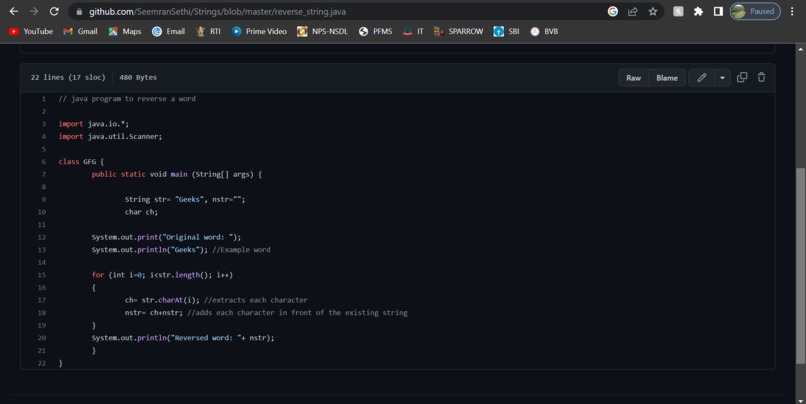Click the 'Reversed word' println line
806x404 pixels.
(x=183, y=338)
